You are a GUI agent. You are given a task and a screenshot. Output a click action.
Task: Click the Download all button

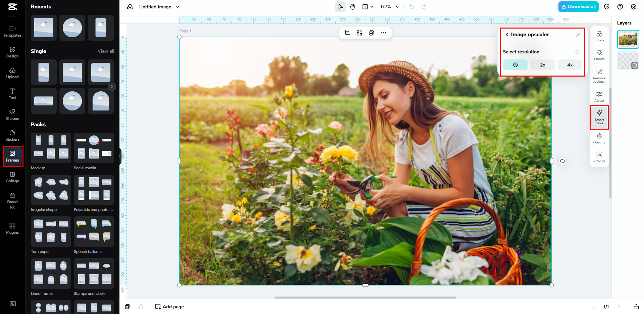[578, 6]
